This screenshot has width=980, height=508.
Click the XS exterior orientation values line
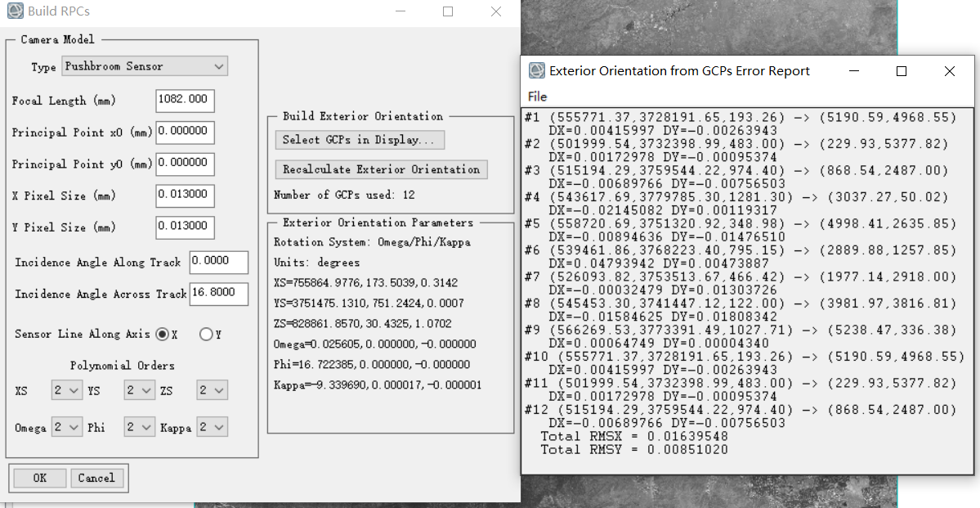(x=365, y=283)
